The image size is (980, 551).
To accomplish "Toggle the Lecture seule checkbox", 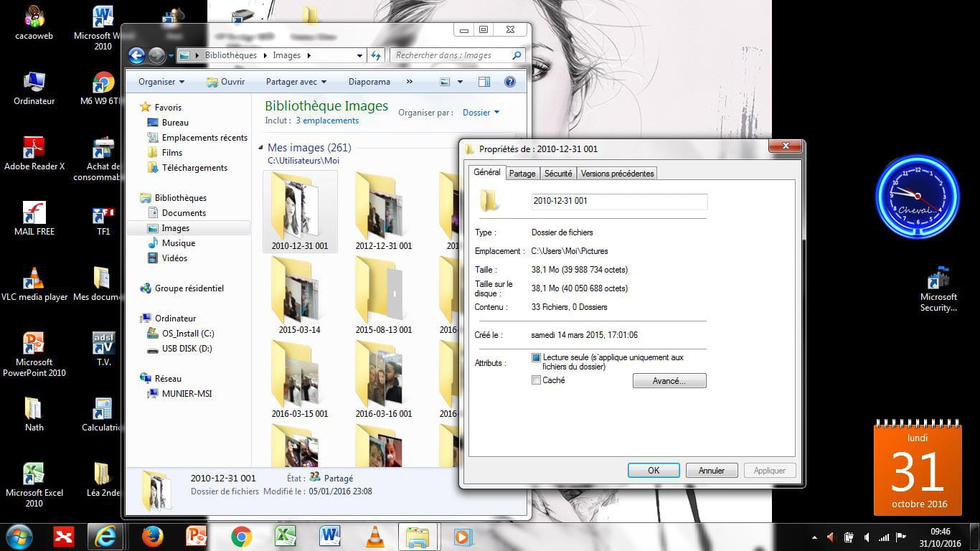I will tap(536, 357).
